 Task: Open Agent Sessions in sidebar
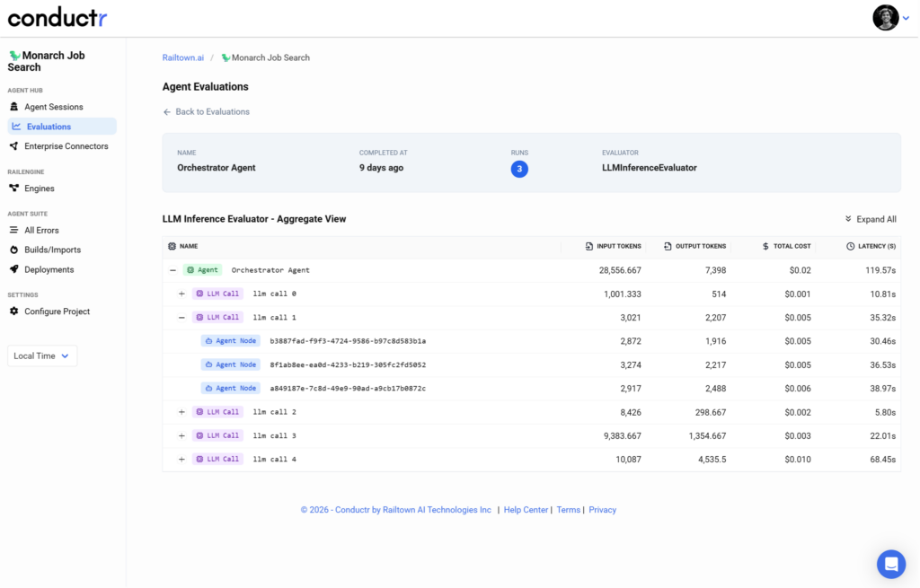tap(53, 107)
